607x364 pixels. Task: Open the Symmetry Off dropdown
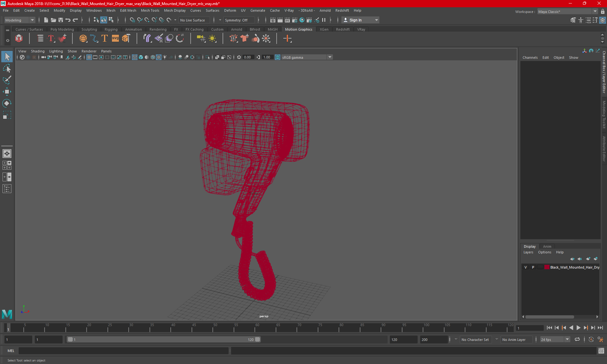pos(239,20)
